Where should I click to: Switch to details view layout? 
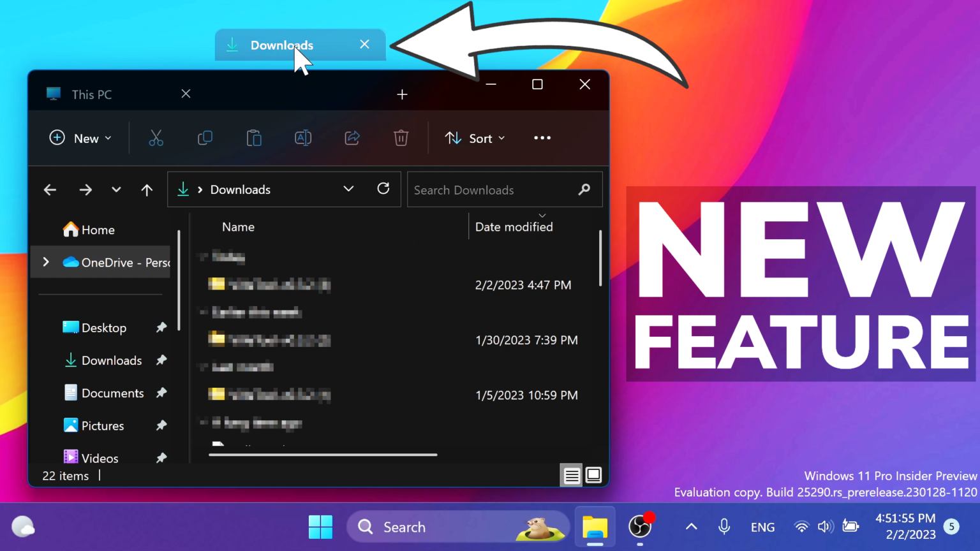(x=571, y=475)
